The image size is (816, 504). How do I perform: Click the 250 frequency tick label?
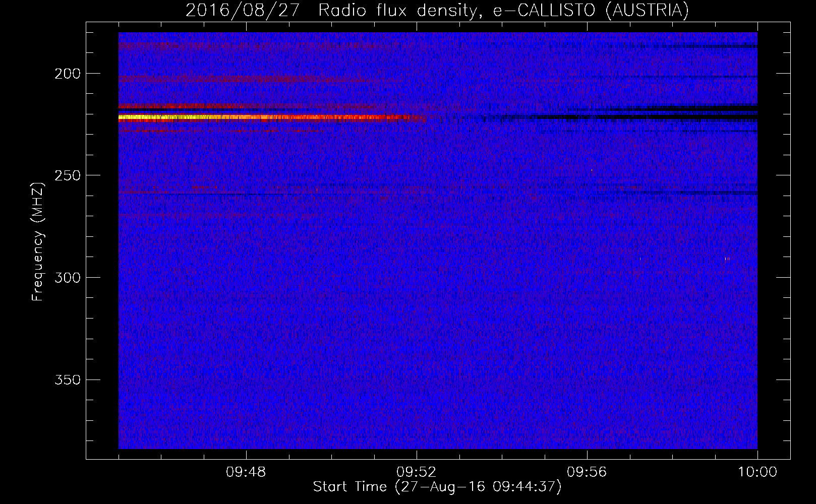click(68, 176)
